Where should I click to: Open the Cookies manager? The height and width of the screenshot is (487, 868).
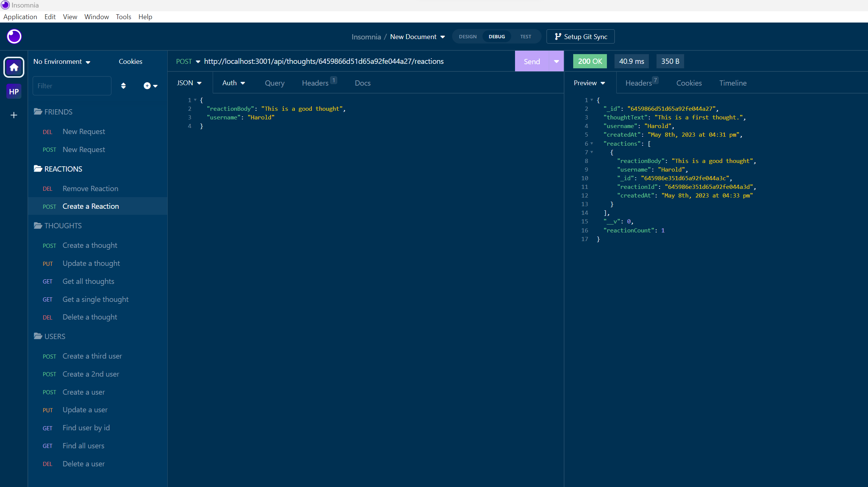click(130, 61)
